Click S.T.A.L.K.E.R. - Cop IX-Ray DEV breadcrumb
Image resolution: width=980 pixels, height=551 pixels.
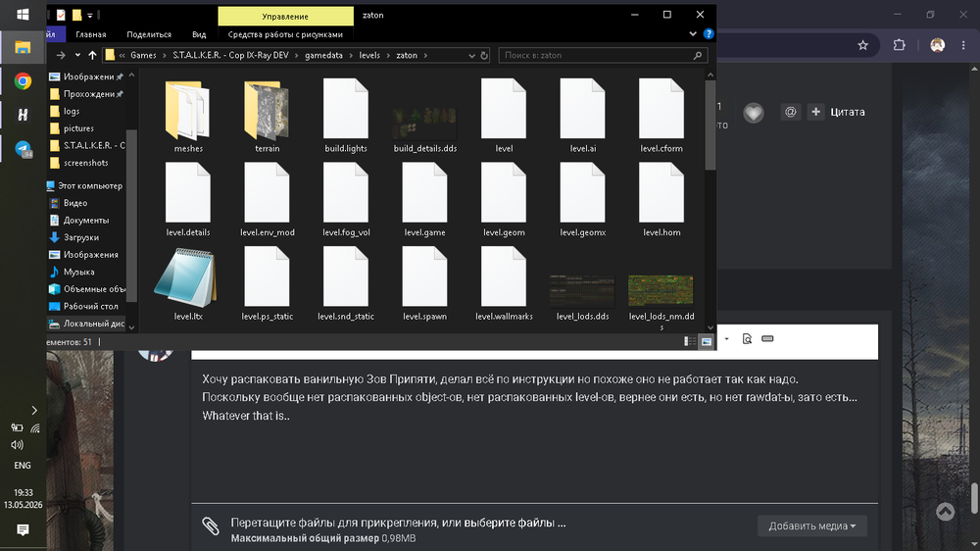tap(230, 55)
